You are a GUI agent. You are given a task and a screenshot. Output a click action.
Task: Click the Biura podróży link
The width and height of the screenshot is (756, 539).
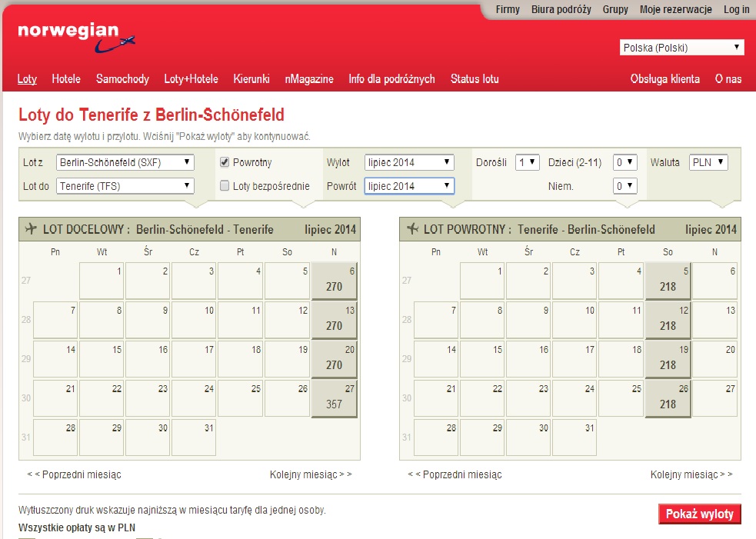(561, 9)
